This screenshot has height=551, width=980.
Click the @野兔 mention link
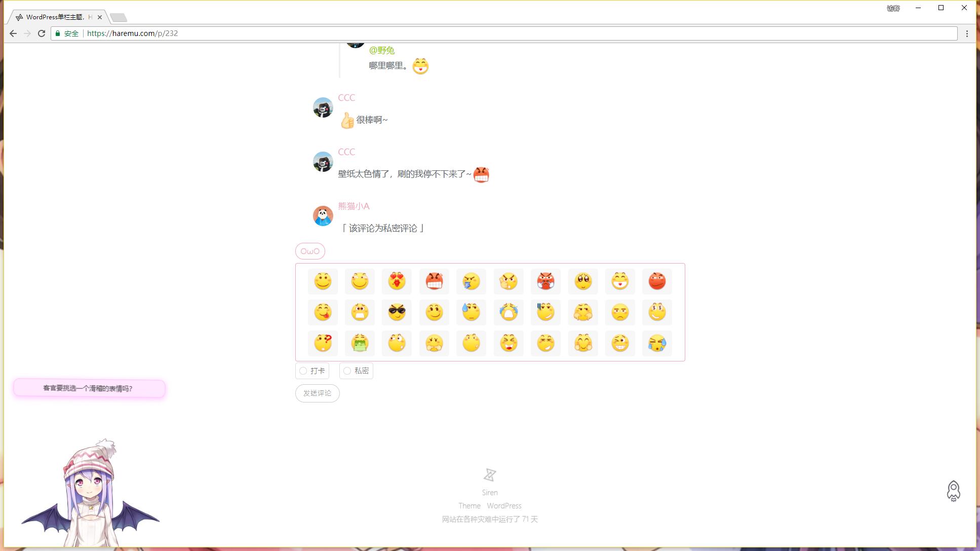point(381,50)
